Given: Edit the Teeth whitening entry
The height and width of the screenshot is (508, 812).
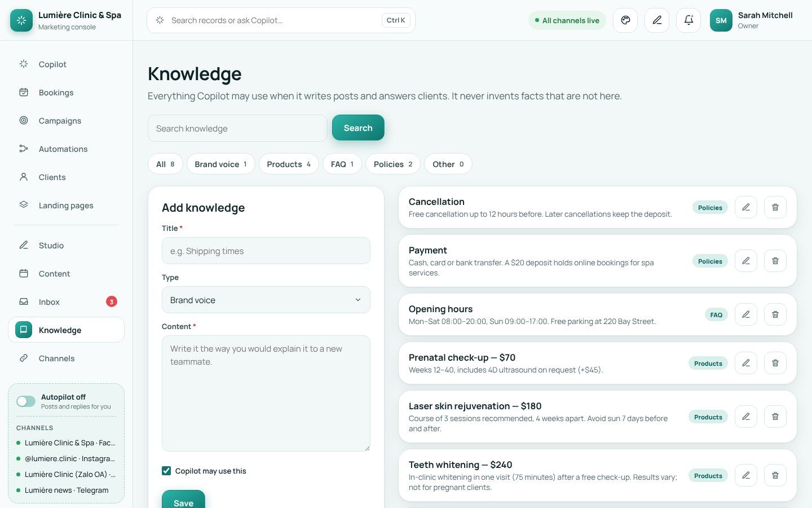Looking at the screenshot, I should [746, 475].
